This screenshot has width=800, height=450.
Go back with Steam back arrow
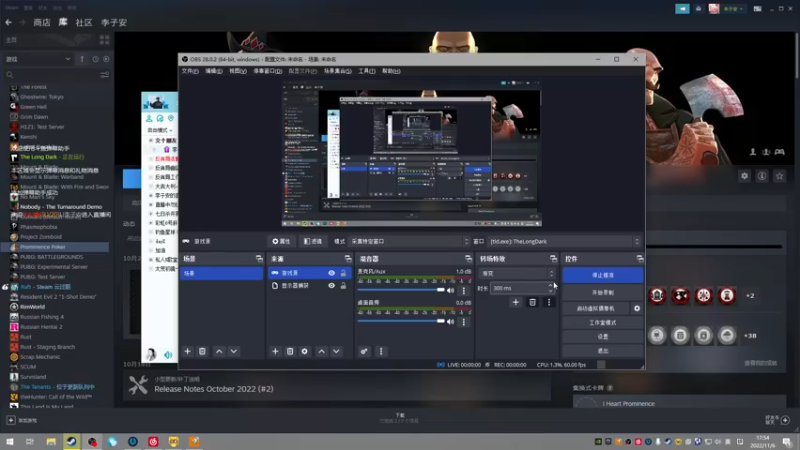pyautogui.click(x=8, y=22)
